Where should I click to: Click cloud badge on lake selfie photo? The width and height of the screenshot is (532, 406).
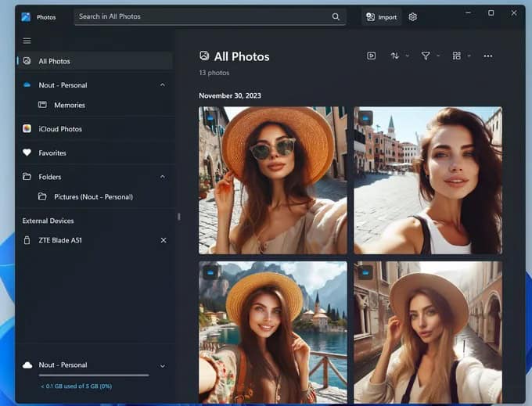coord(210,272)
